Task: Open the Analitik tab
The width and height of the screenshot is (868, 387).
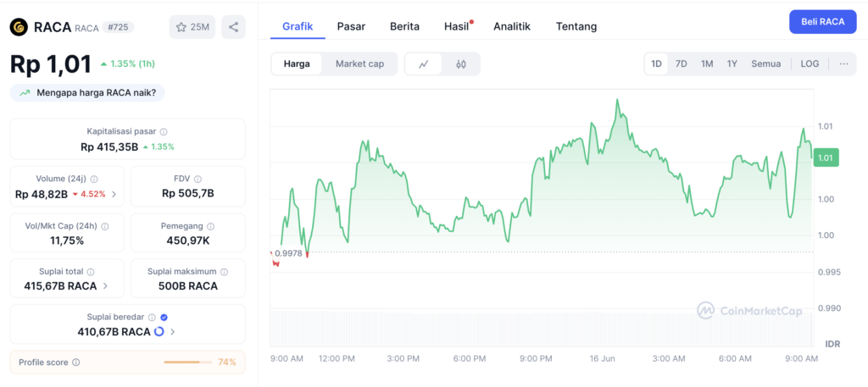Action: click(512, 26)
